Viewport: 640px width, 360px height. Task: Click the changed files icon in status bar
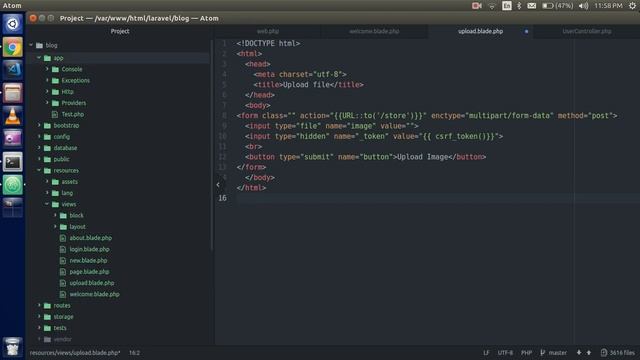pyautogui.click(x=604, y=353)
